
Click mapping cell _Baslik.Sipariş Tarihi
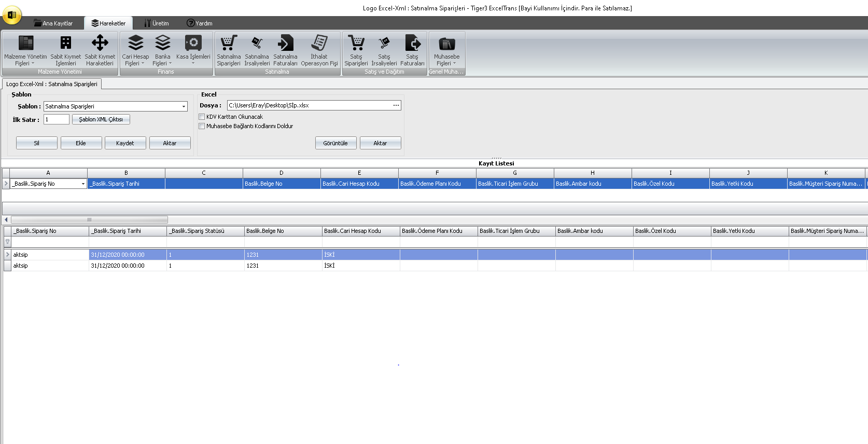tap(126, 184)
